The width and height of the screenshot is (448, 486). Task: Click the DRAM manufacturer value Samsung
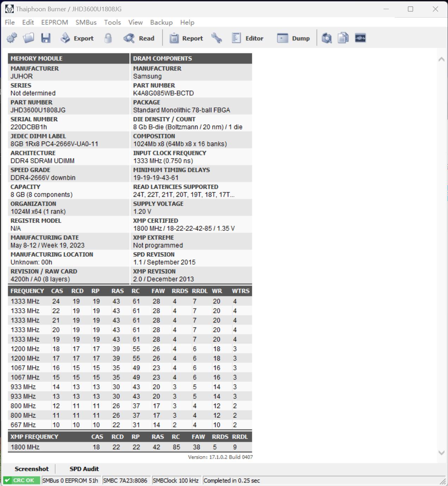point(147,76)
